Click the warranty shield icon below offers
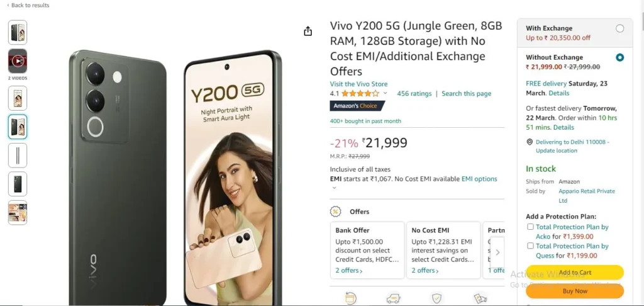 click(x=436, y=298)
